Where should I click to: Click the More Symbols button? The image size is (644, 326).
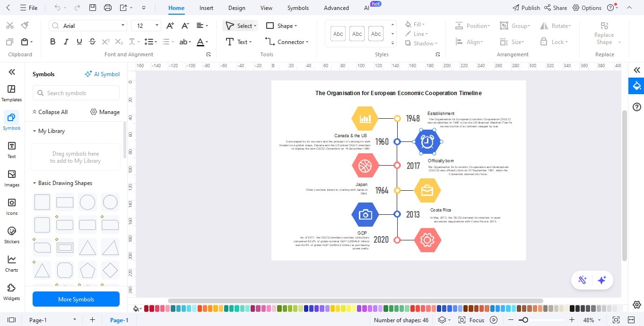pos(76,299)
